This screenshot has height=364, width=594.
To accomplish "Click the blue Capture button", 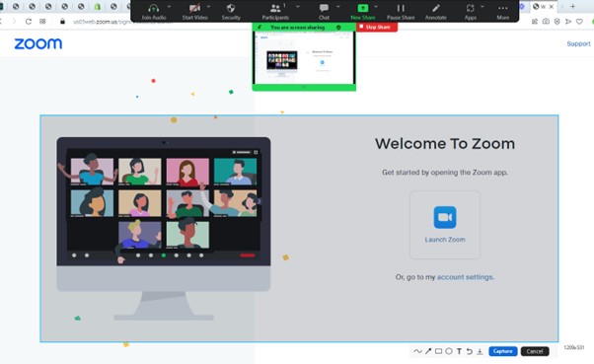I will pyautogui.click(x=502, y=351).
